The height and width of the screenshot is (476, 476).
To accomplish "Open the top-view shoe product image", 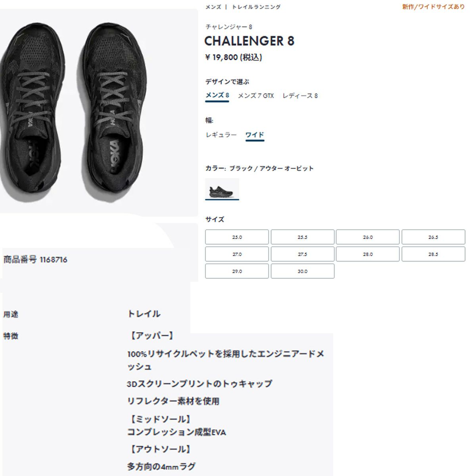I will pyautogui.click(x=99, y=112).
